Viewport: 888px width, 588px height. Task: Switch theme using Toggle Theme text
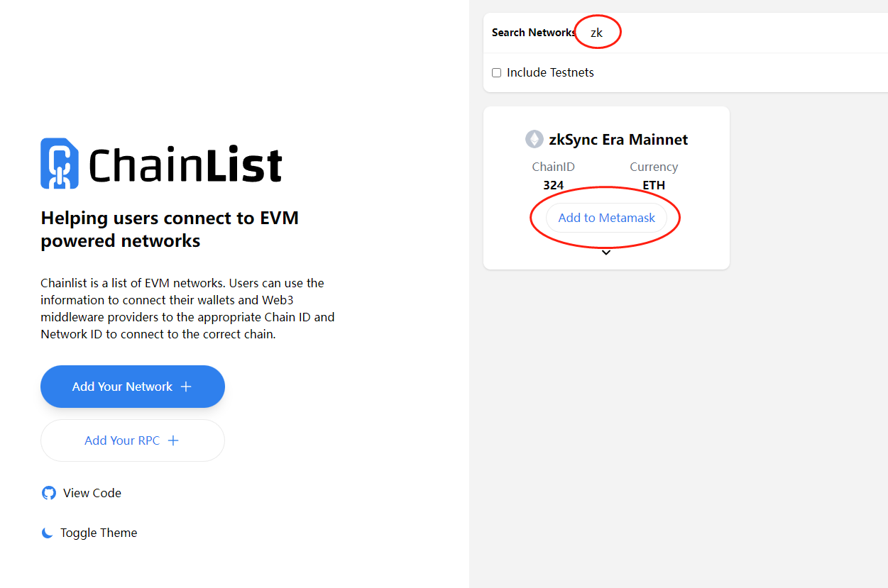click(x=99, y=533)
